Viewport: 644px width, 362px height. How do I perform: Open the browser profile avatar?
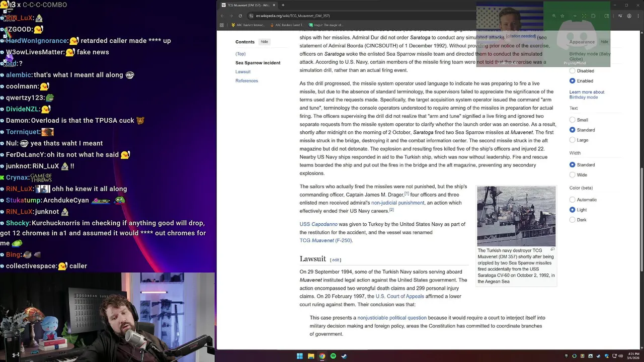click(629, 16)
